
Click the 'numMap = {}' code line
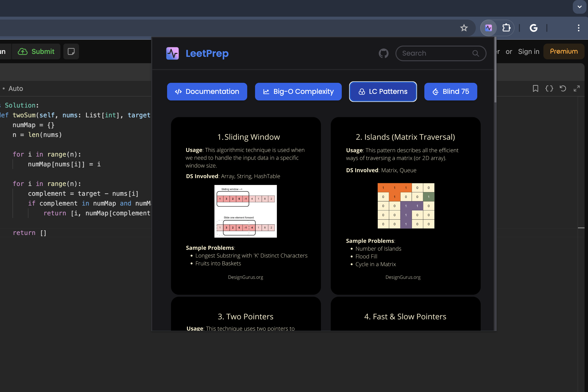click(34, 125)
